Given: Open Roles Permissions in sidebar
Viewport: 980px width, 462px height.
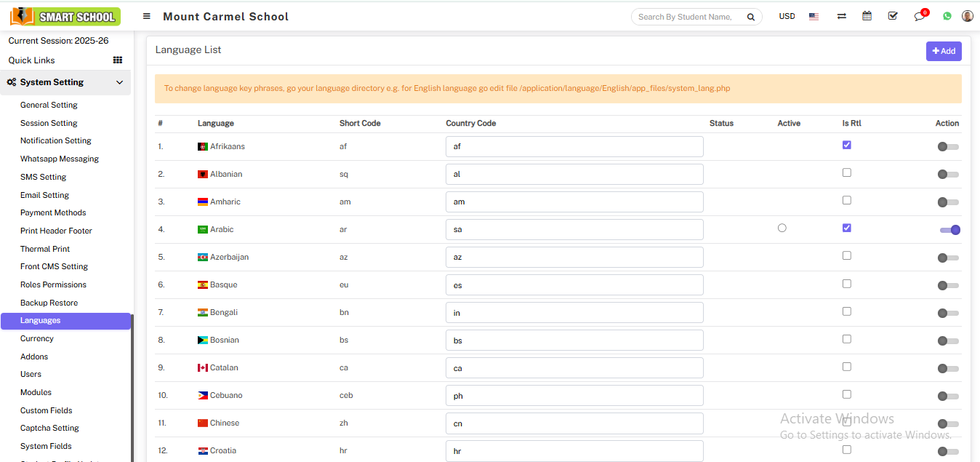Looking at the screenshot, I should [53, 284].
